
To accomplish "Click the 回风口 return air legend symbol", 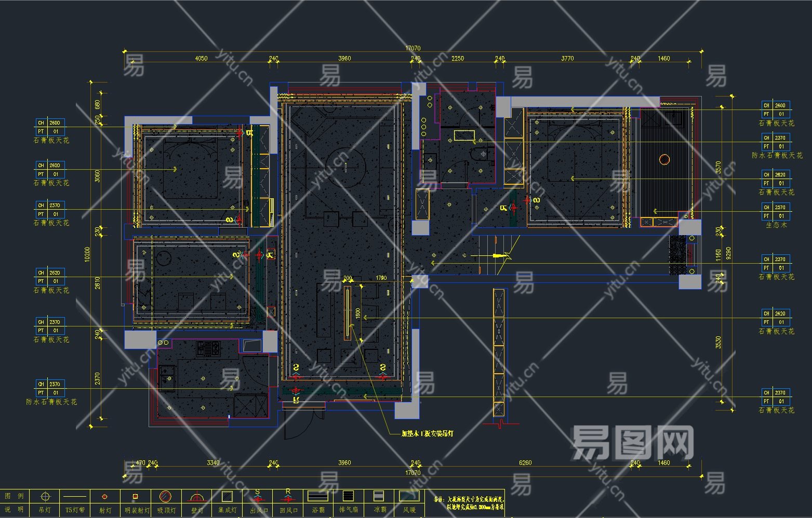I will point(288,496).
